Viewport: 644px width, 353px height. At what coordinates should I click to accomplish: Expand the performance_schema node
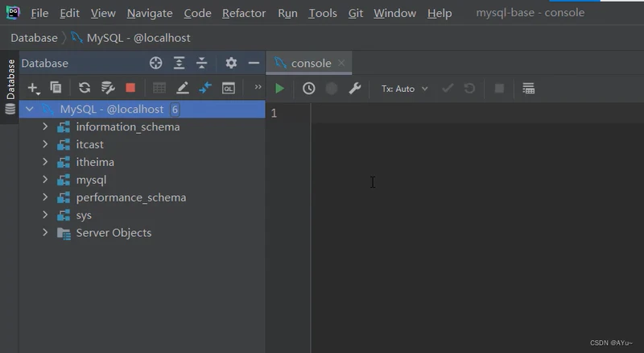click(x=45, y=197)
